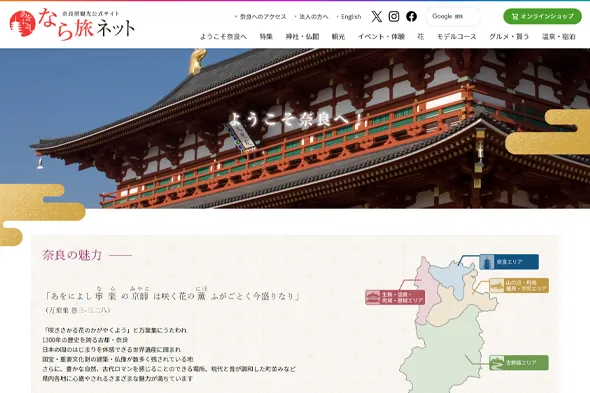Image resolution: width=590 pixels, height=393 pixels.
Task: Select the pink 生駒・信貴 area label
Action: [395, 297]
